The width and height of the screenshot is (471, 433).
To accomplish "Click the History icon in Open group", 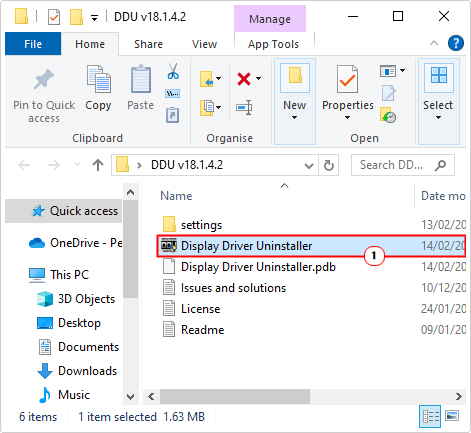I will (388, 115).
